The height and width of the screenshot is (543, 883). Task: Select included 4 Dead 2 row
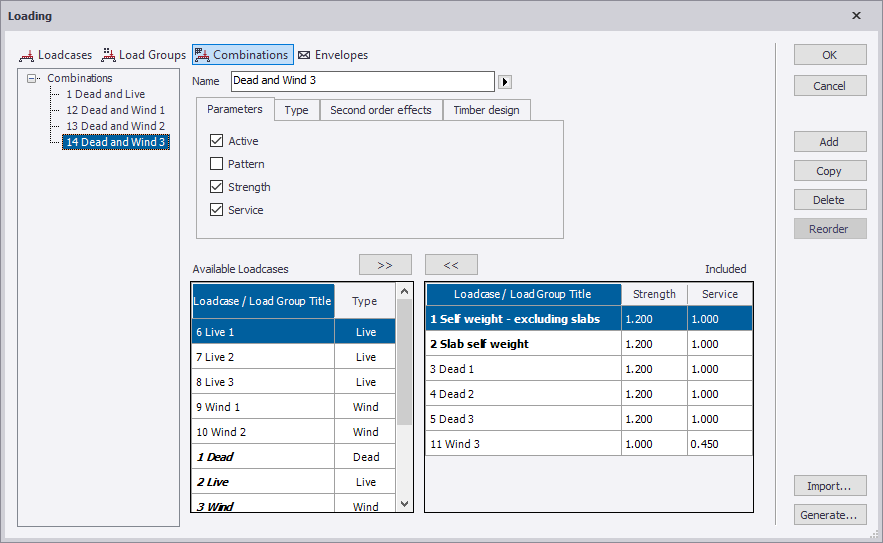pos(589,394)
